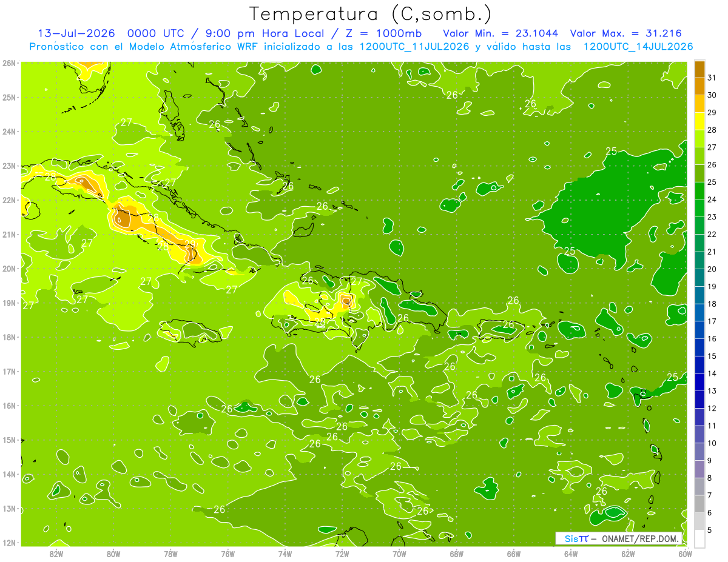Click the 26N latitude axis label
The width and height of the screenshot is (728, 562).
[x=9, y=63]
